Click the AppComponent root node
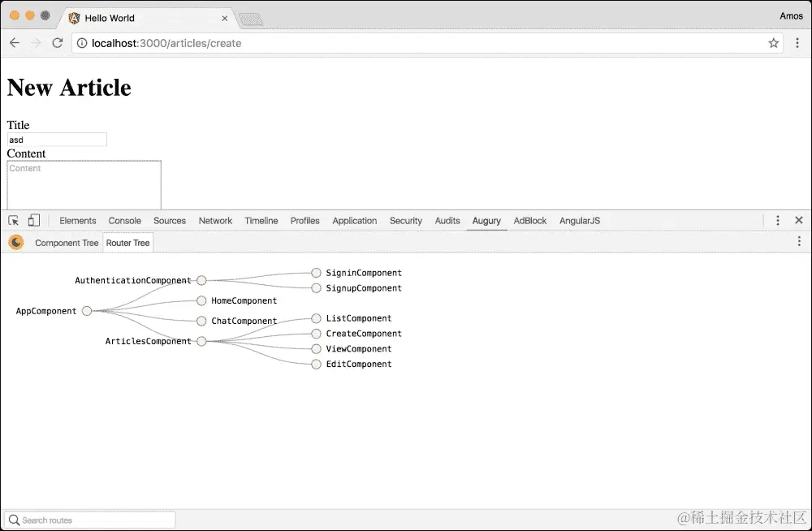This screenshot has width=812, height=531. coord(87,311)
